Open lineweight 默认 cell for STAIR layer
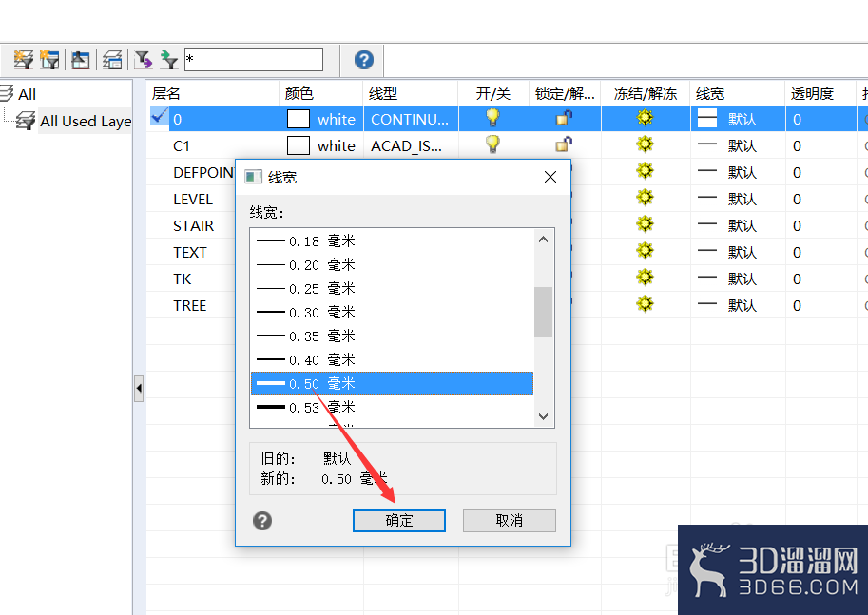 point(738,224)
